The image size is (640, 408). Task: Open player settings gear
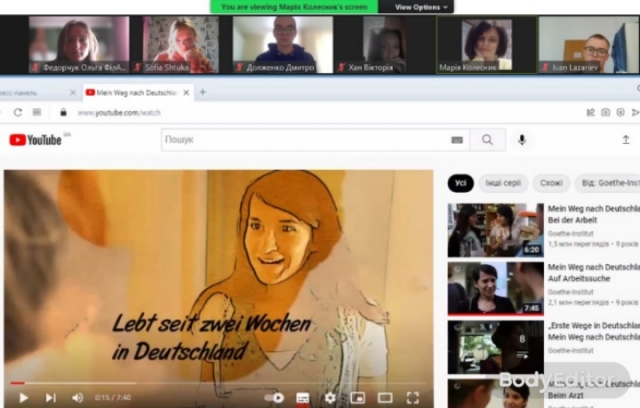tap(330, 397)
